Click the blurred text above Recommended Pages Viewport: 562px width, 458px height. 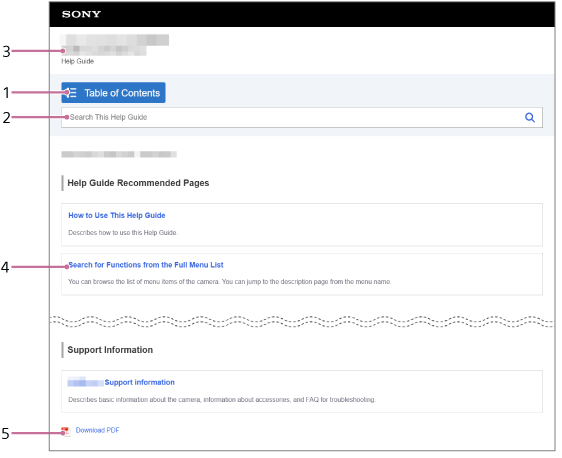tap(119, 154)
